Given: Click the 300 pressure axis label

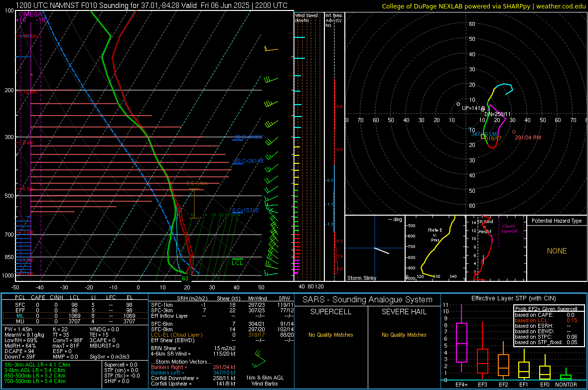Looking at the screenshot, I should [x=9, y=137].
